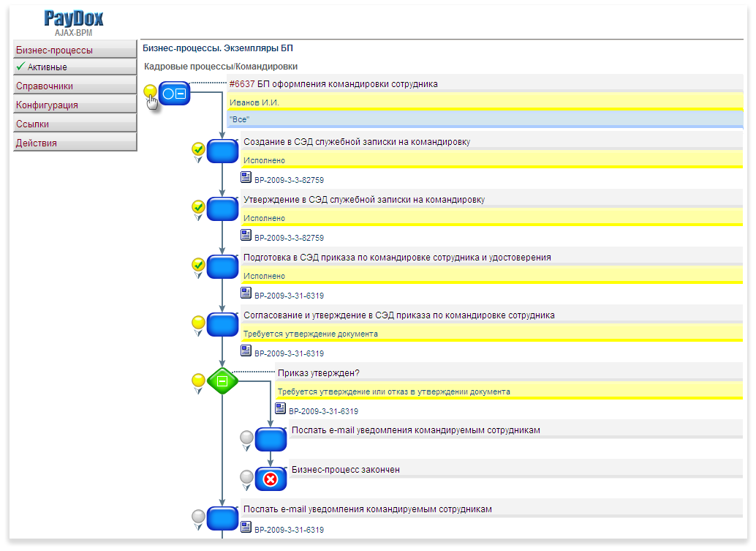Expand the arrow under the Приказ утвержден? bulb

tap(198, 391)
